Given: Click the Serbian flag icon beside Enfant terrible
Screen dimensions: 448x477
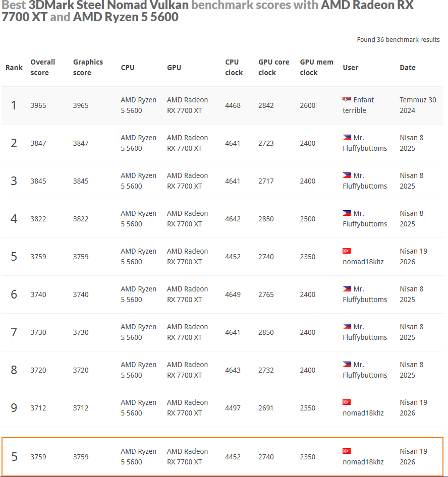Looking at the screenshot, I should coord(347,99).
